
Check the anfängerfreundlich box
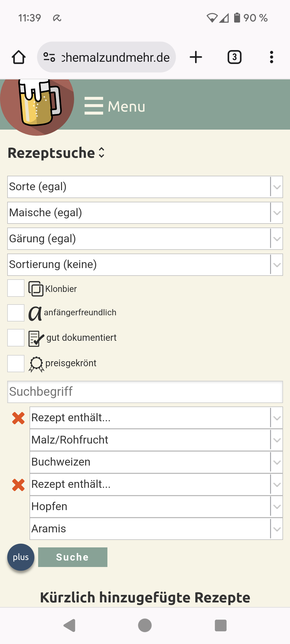pos(16,313)
